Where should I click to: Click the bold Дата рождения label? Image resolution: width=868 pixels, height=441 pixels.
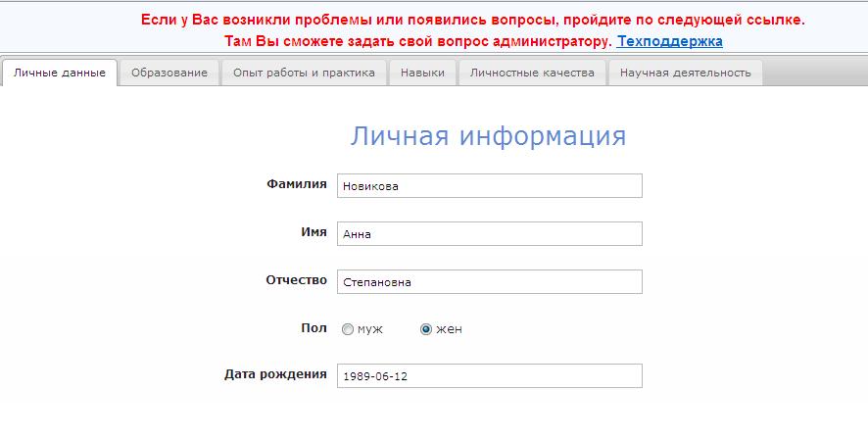coord(275,374)
